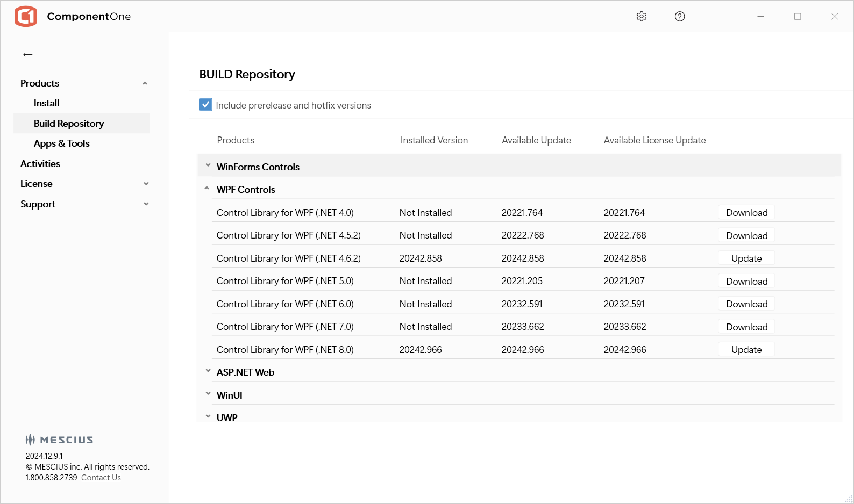This screenshot has width=854, height=504.
Task: Click the back arrow in the sidebar
Action: 28,55
